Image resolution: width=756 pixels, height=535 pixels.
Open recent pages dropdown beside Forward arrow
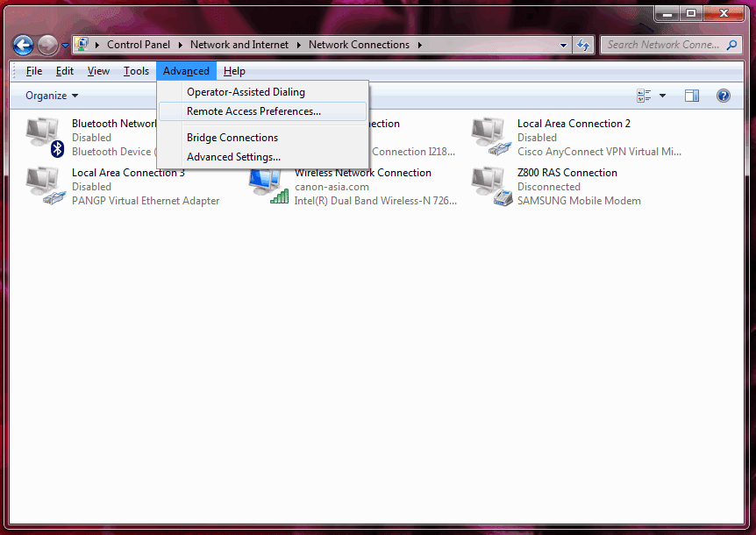coord(65,46)
